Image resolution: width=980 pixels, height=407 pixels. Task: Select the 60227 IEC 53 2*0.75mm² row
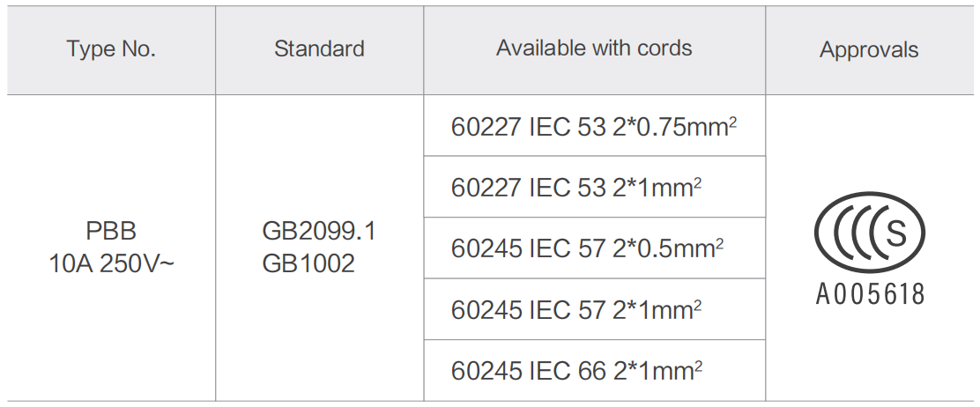[594, 126]
